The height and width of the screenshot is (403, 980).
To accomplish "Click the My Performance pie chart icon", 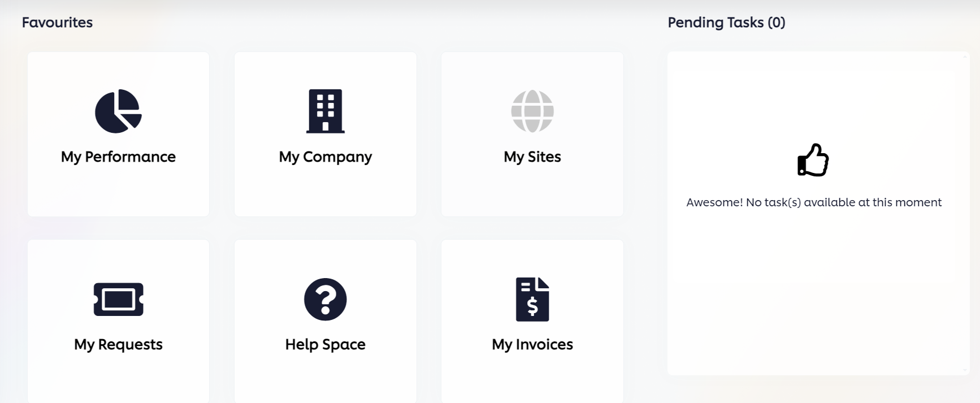I will [x=118, y=111].
